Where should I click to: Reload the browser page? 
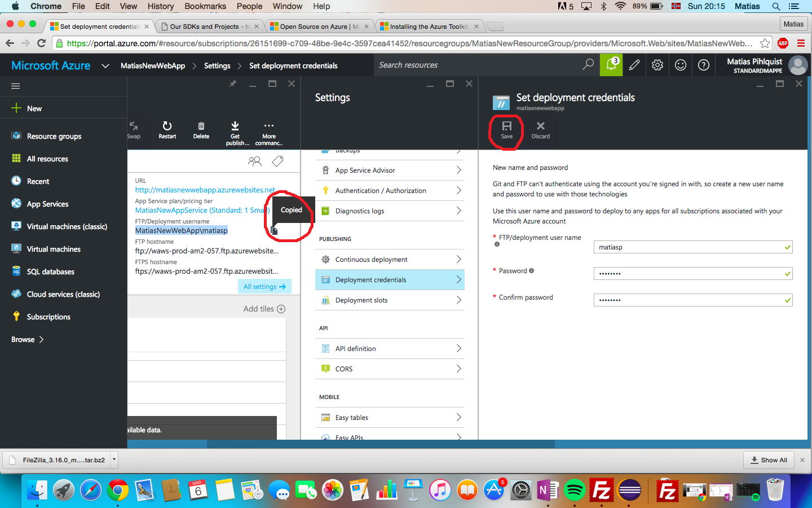pyautogui.click(x=41, y=43)
